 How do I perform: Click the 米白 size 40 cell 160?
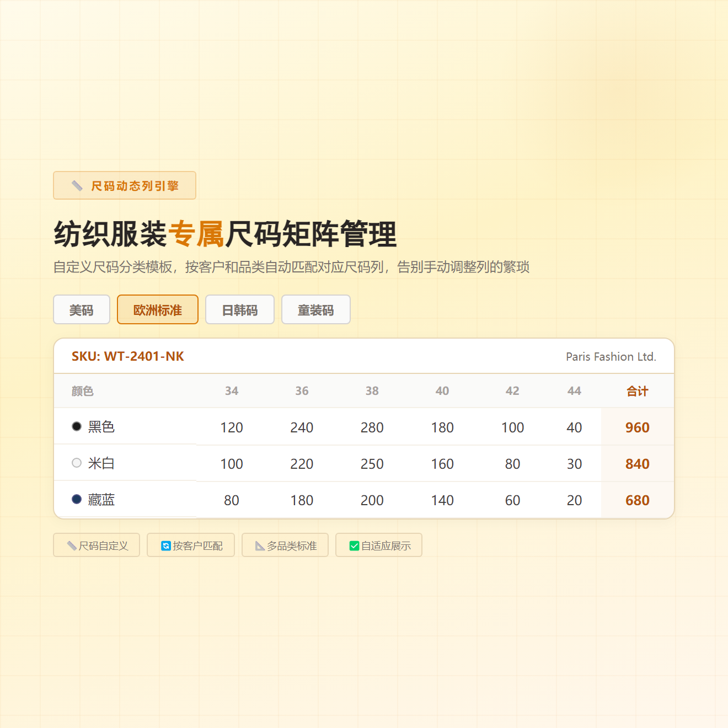pos(442,464)
